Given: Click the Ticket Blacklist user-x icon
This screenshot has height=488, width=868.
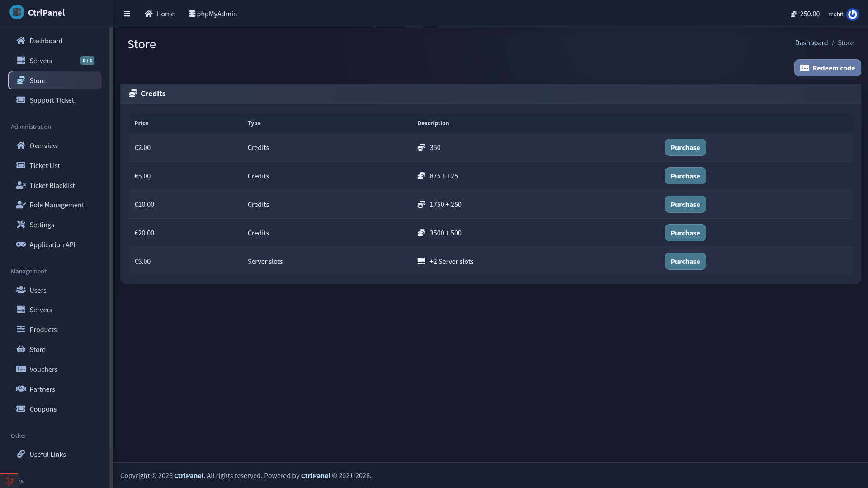Looking at the screenshot, I should click(x=21, y=185).
